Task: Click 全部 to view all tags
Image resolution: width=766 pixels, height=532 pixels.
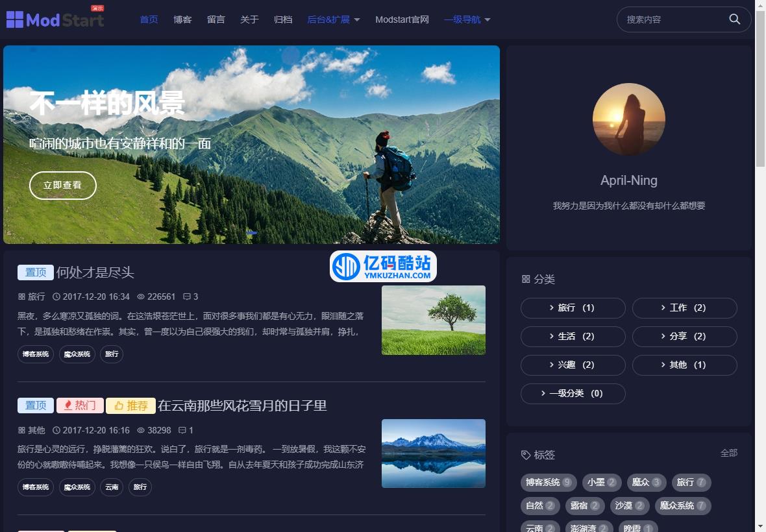Action: click(x=728, y=453)
